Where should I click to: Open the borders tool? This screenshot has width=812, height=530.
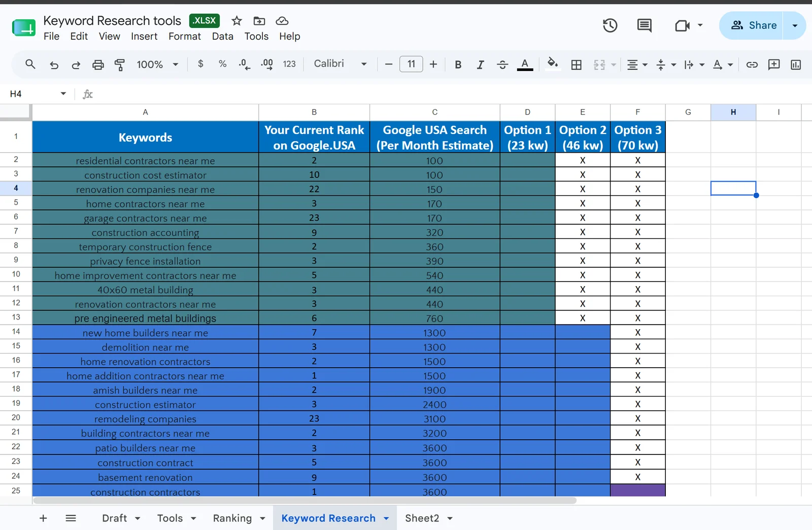[x=577, y=64]
